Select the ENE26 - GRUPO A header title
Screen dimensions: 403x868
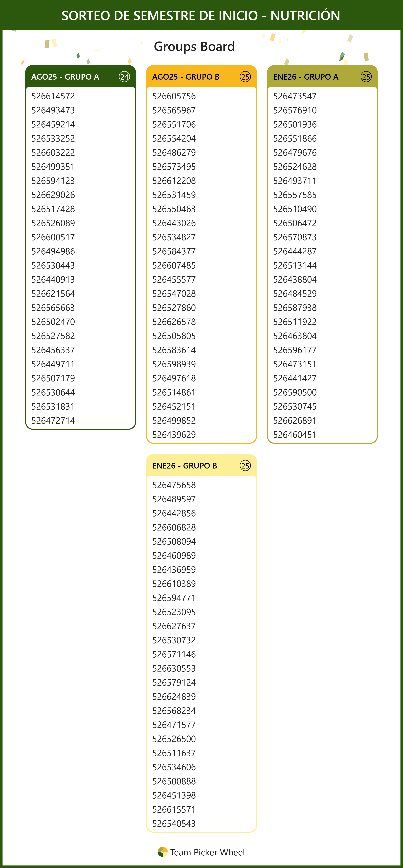306,77
